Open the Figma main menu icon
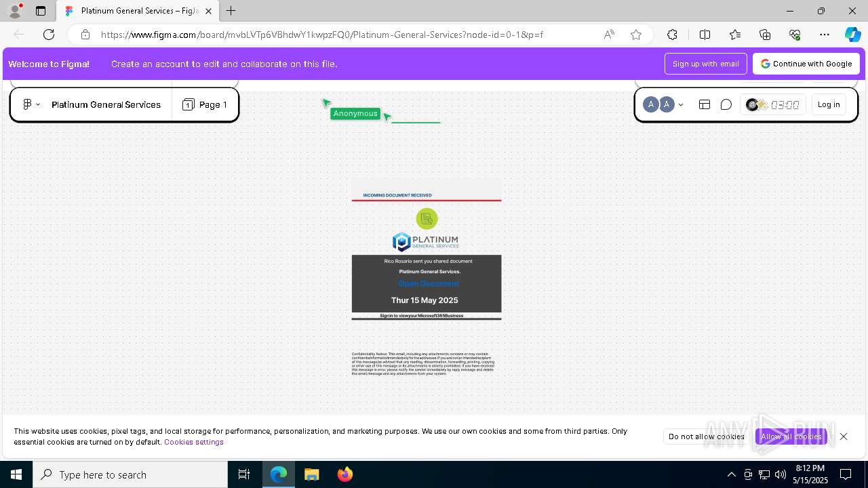Viewport: 868px width, 488px height. pos(27,104)
